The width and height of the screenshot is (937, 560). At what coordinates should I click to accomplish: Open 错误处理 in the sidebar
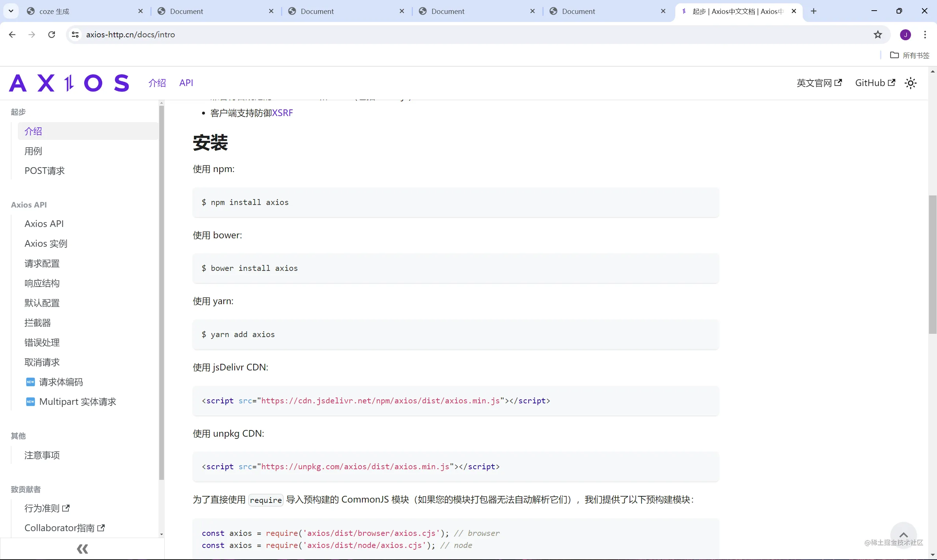42,343
